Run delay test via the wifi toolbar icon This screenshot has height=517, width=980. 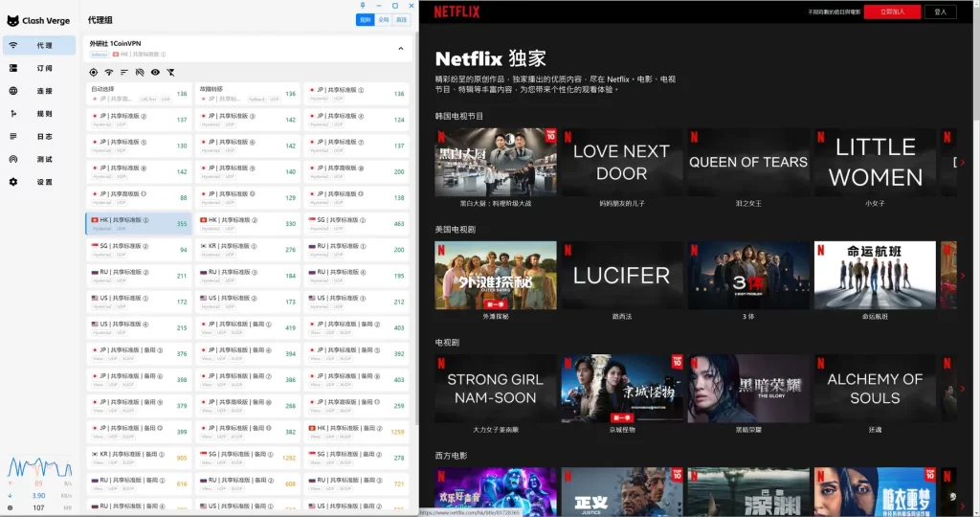108,72
